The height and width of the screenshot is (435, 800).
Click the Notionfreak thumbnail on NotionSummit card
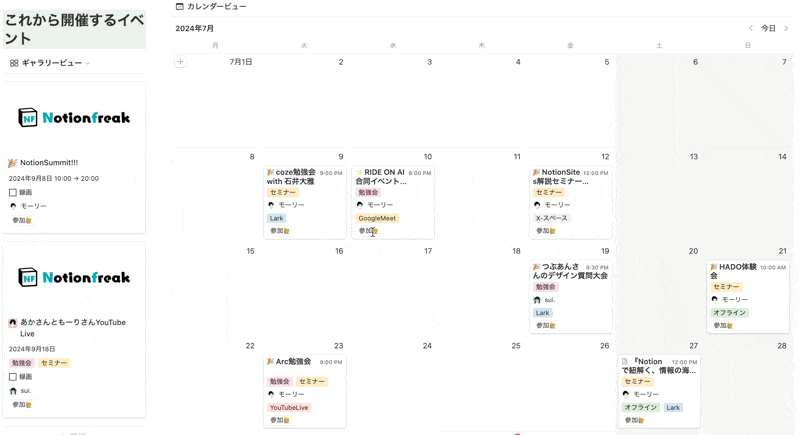(74, 118)
